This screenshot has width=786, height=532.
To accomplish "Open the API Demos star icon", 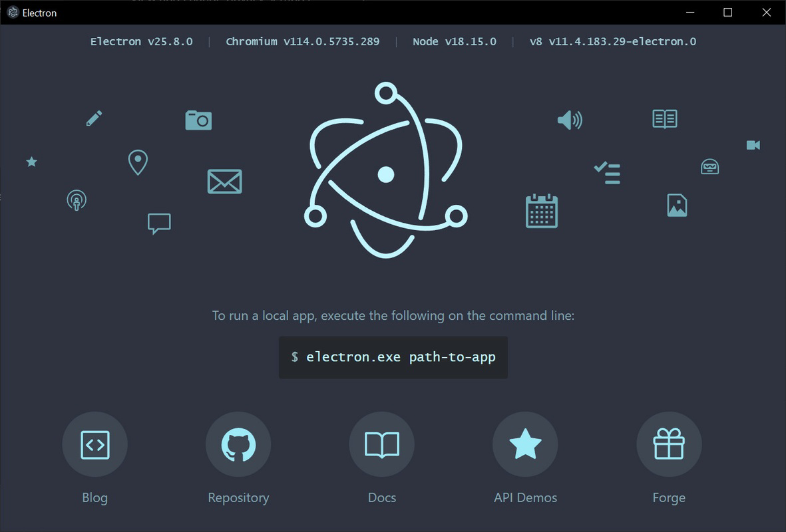I will [525, 444].
